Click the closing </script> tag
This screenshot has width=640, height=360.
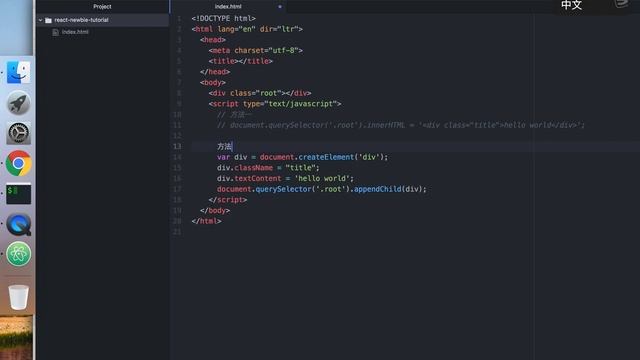[x=228, y=200]
